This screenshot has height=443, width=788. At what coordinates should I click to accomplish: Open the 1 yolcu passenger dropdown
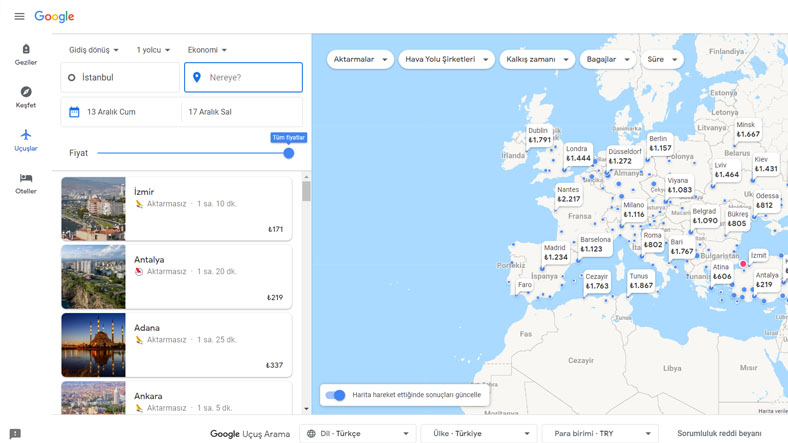[x=153, y=50]
